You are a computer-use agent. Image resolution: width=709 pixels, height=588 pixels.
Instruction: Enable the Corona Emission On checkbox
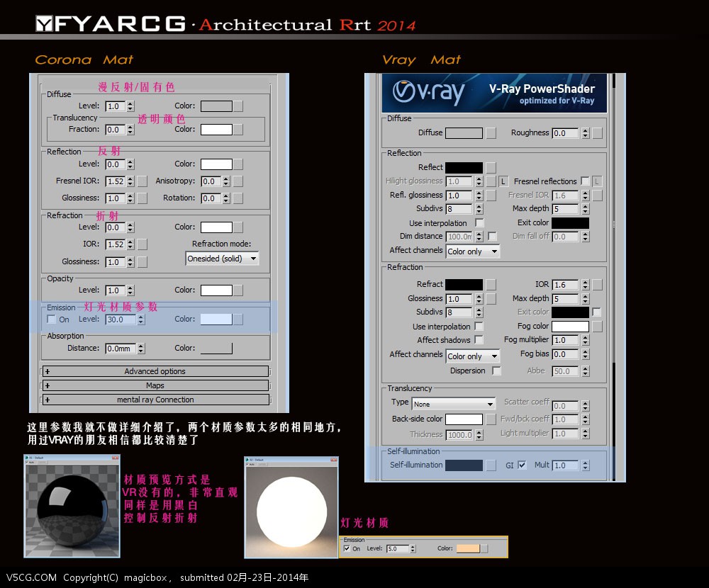(x=52, y=319)
